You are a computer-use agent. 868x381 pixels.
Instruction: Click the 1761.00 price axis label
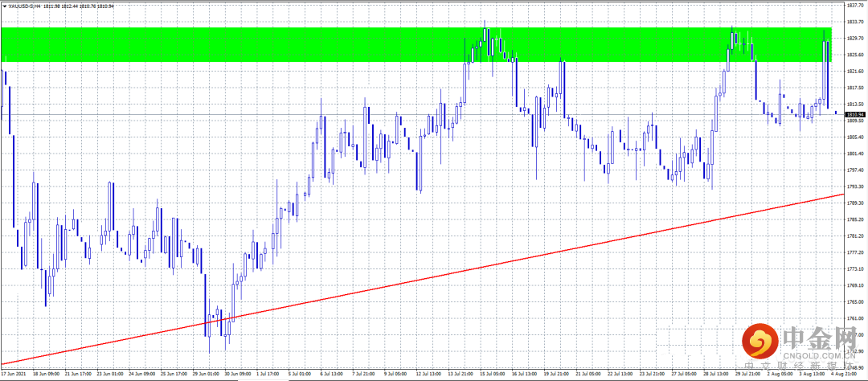coord(856,318)
